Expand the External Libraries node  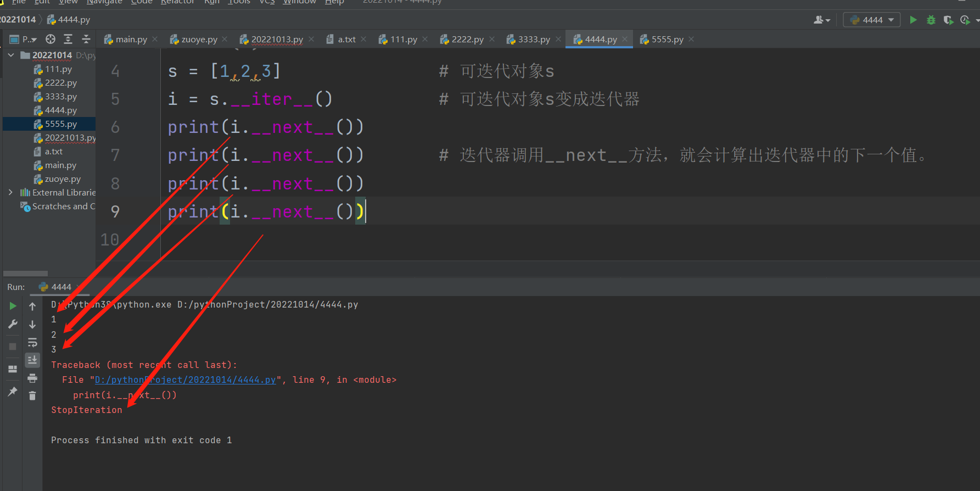point(11,192)
